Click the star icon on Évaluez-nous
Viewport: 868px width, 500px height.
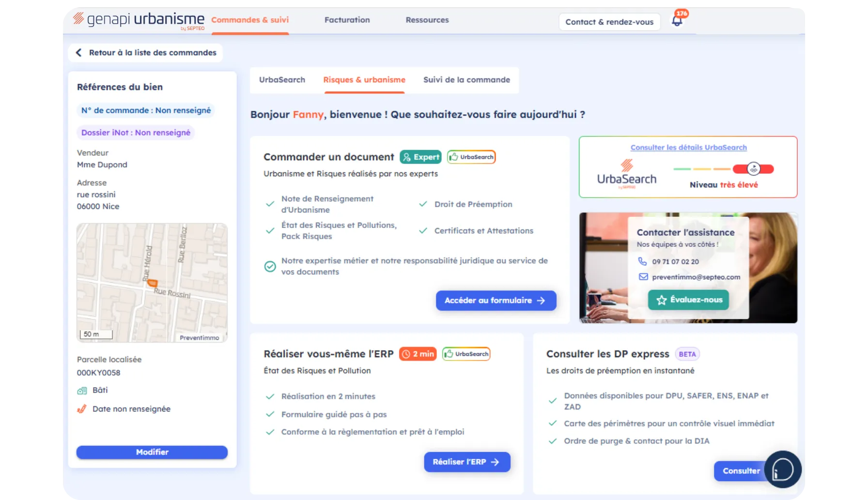[661, 300]
